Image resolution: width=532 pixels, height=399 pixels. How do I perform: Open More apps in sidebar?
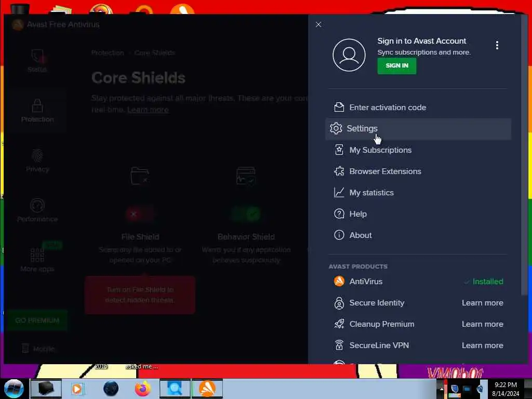click(x=37, y=260)
